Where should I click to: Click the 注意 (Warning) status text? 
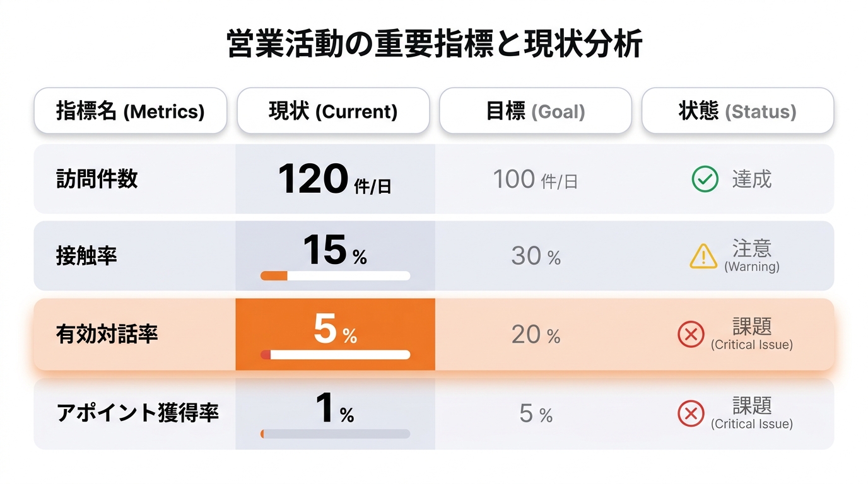click(x=752, y=256)
